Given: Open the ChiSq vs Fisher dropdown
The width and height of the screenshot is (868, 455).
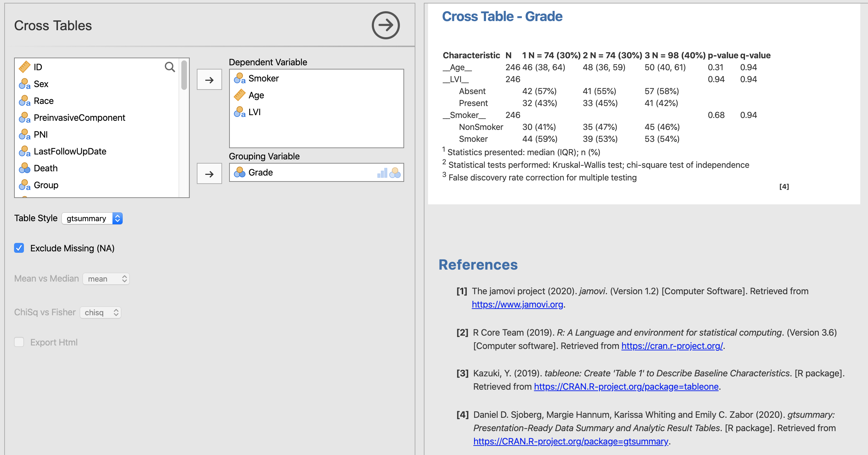Looking at the screenshot, I should 101,312.
